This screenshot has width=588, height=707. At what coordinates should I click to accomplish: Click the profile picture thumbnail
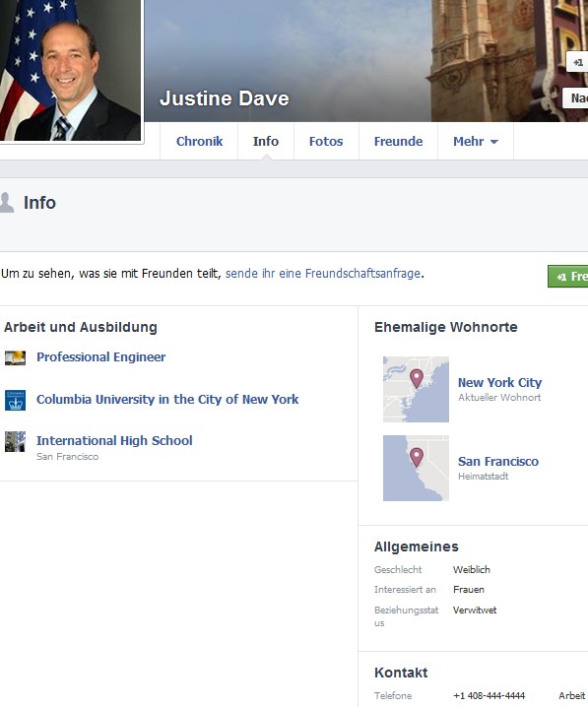[x=70, y=70]
